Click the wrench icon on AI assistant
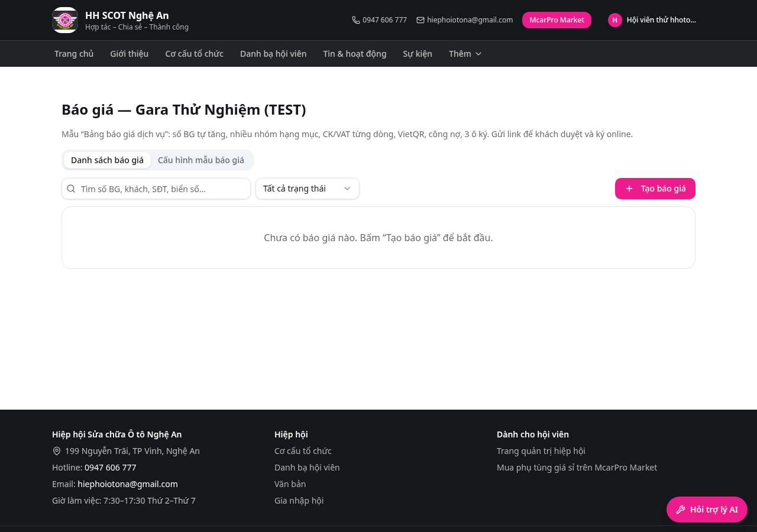The height and width of the screenshot is (532, 757). 681,510
